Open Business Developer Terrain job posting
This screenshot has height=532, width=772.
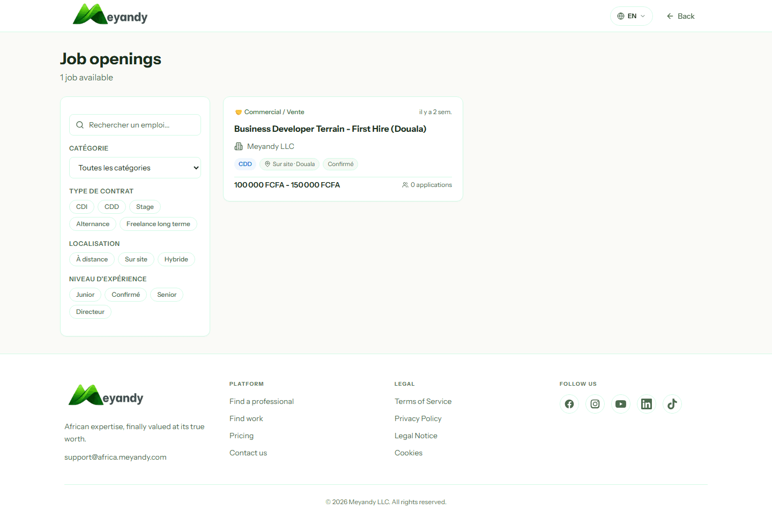[x=330, y=129]
